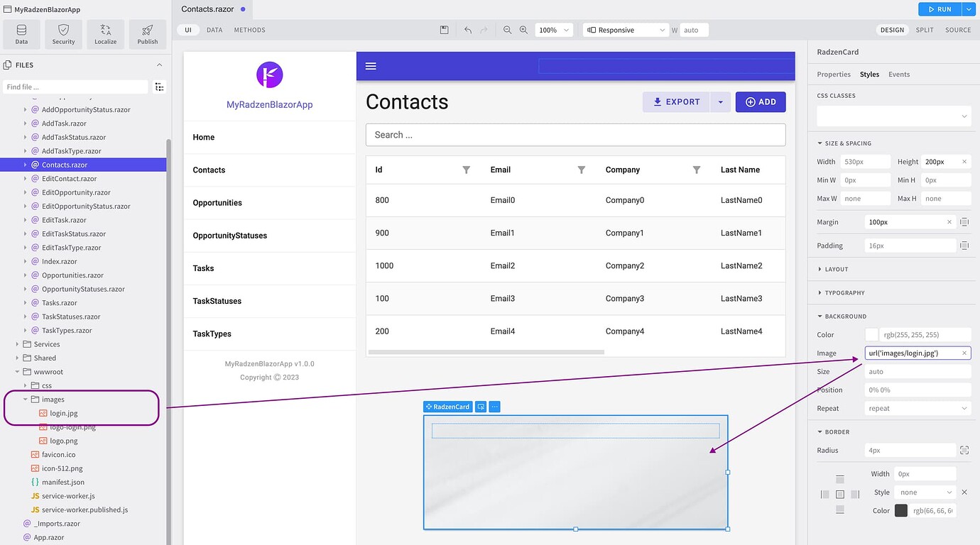Click the undo arrow icon
Viewport: 980px width, 545px height.
click(467, 30)
